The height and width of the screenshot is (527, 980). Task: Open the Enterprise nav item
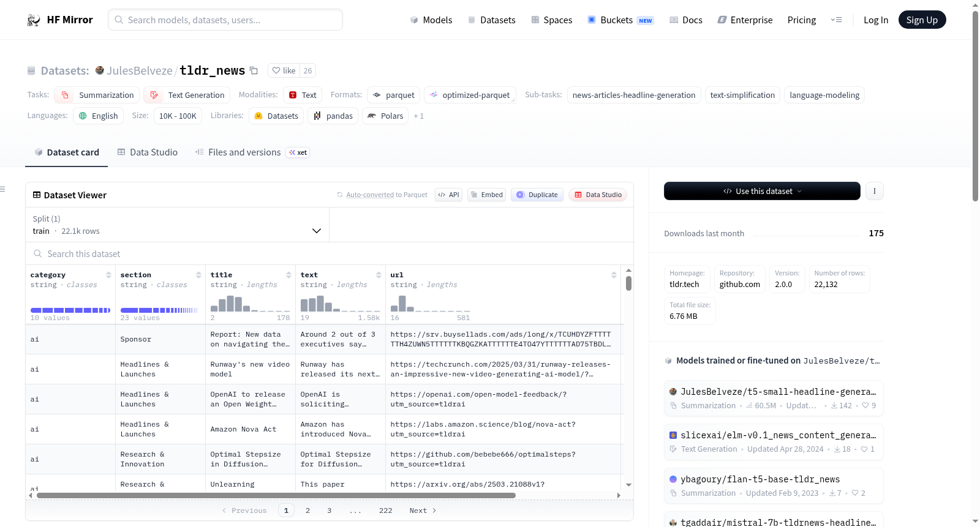click(745, 20)
